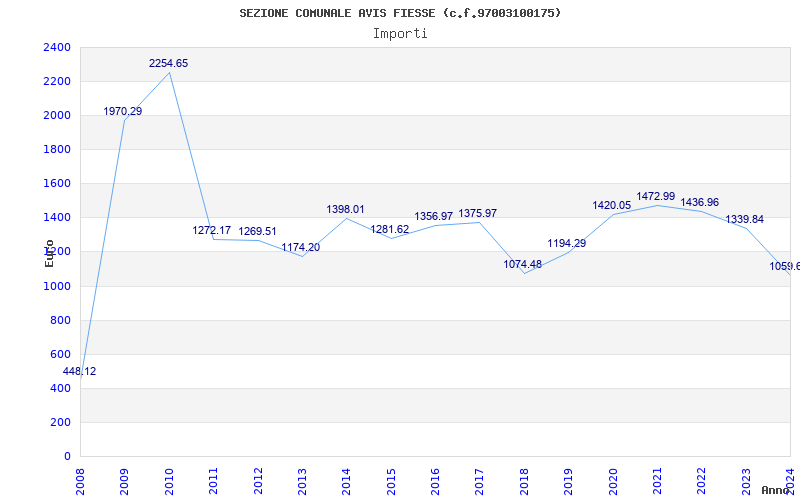The image size is (800, 500).
Task: Click the Euro axis label
Action: (x=49, y=253)
